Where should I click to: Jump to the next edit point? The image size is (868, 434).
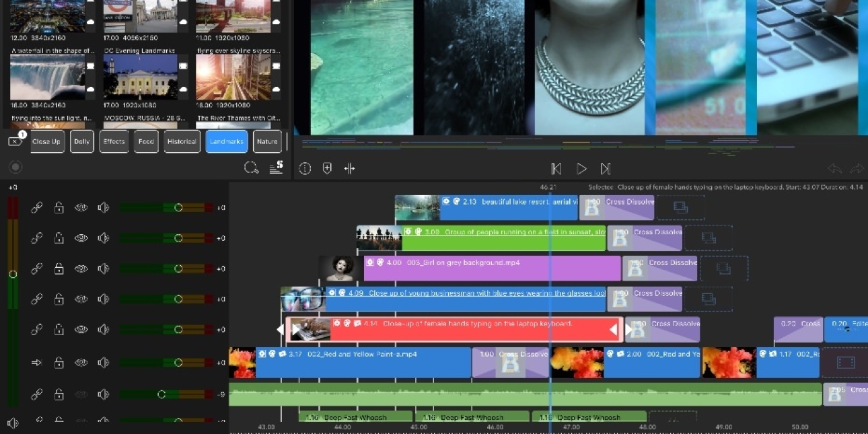(x=606, y=169)
